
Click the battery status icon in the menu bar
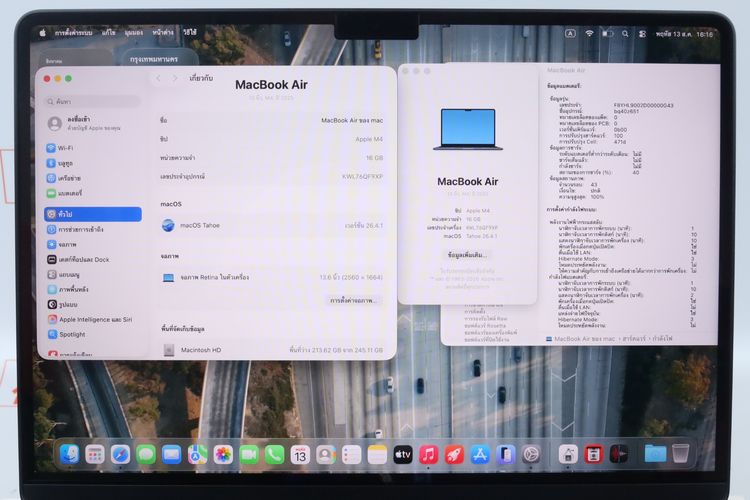[x=607, y=33]
